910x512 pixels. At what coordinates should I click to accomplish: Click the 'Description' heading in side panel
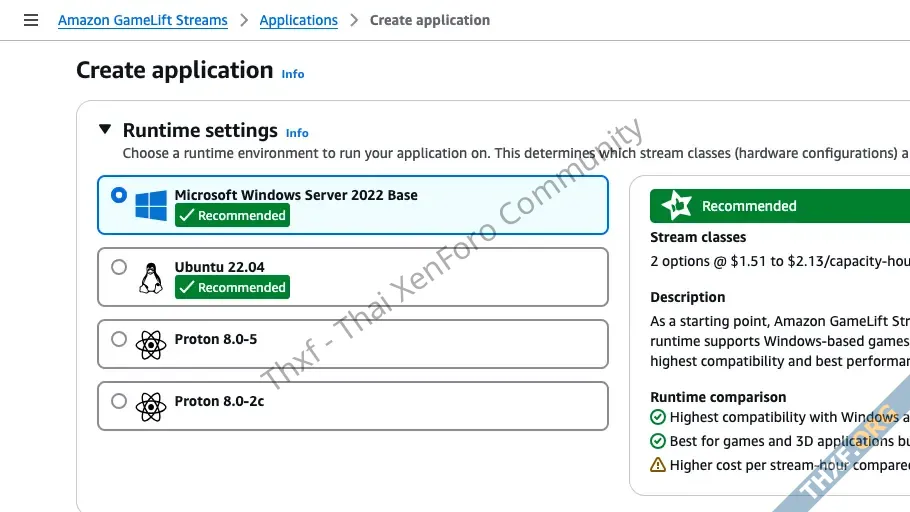(688, 297)
